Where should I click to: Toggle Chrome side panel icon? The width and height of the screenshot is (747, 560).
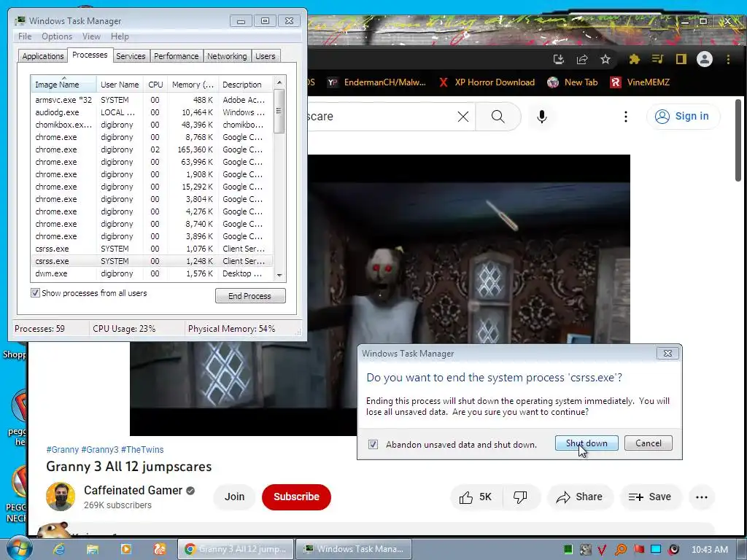[681, 59]
